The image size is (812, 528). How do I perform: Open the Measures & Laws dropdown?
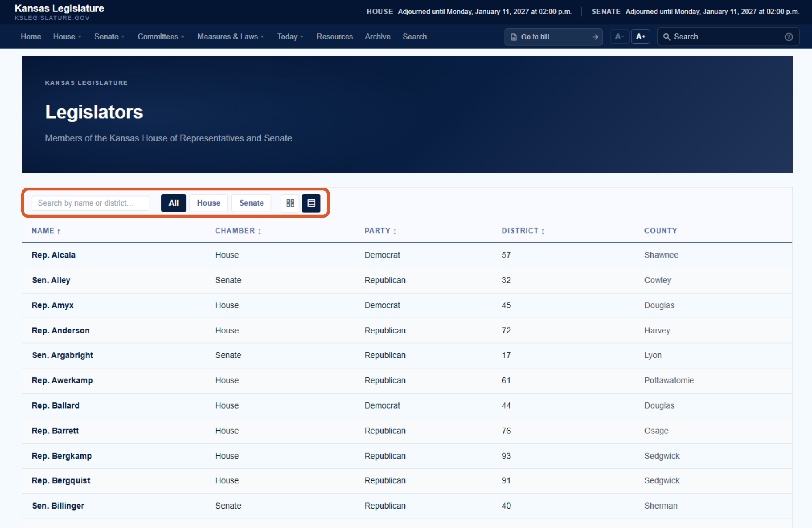tap(231, 37)
